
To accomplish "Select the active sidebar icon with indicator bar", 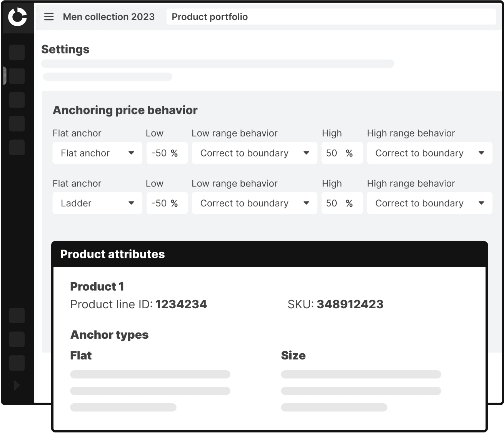I will (x=17, y=76).
